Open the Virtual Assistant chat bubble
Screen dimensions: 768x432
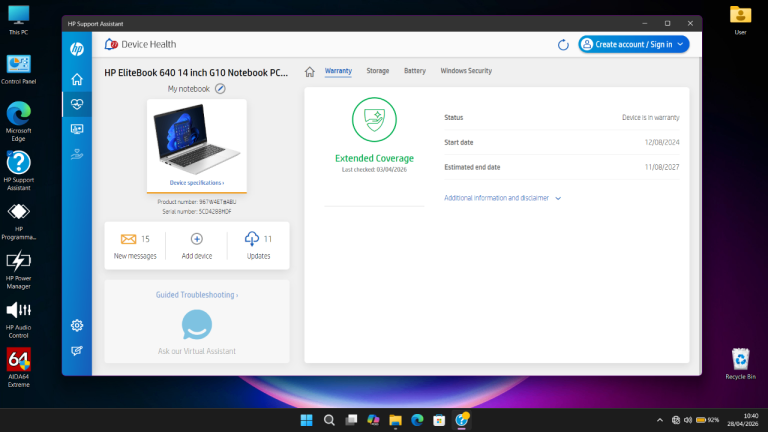point(197,325)
